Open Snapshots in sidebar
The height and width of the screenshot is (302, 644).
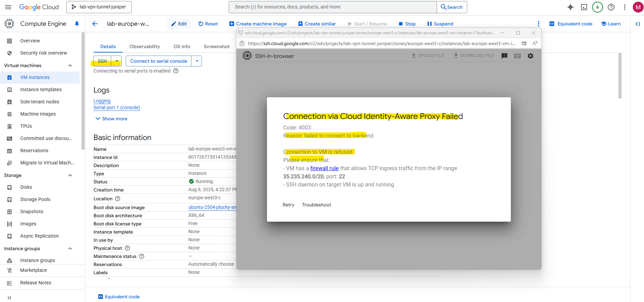[x=40, y=212]
